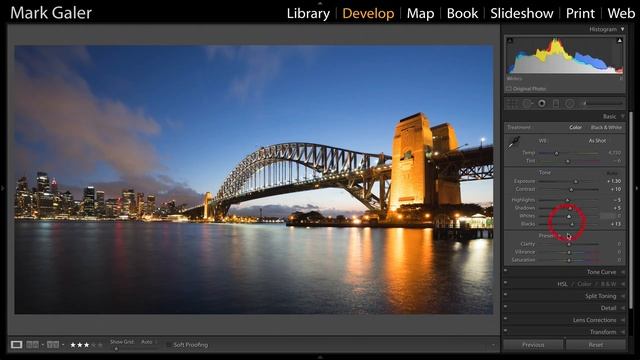Select the Red Eye Correction tool
Screen dimensions: 640x360
click(x=542, y=104)
